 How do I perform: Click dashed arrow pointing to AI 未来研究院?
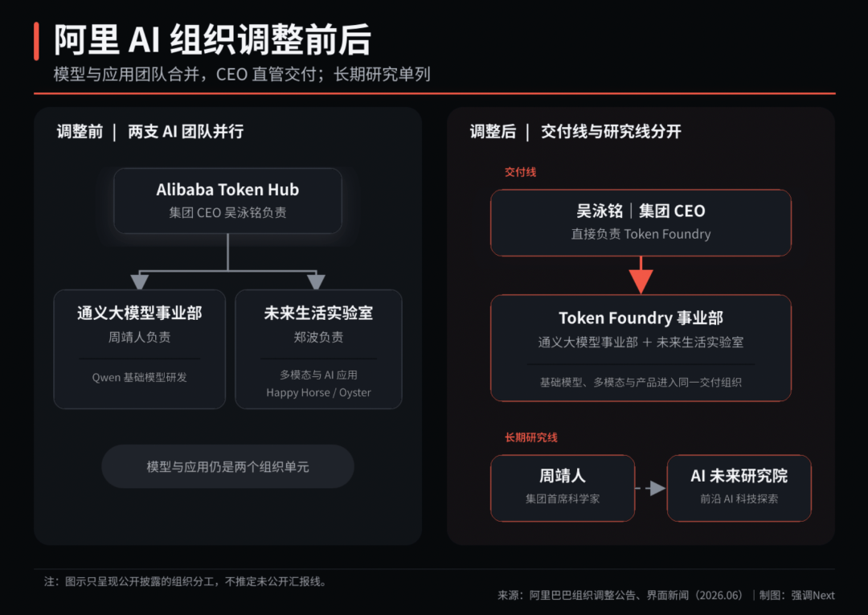coord(650,488)
